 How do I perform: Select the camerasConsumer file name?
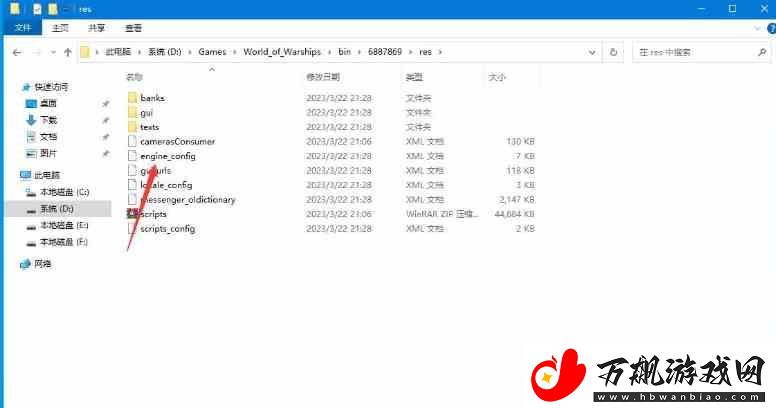click(x=178, y=142)
